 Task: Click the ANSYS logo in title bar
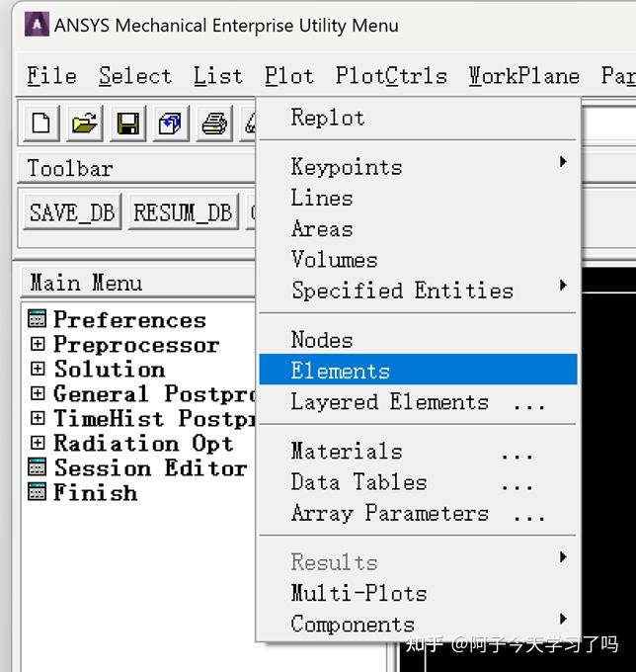pos(36,25)
